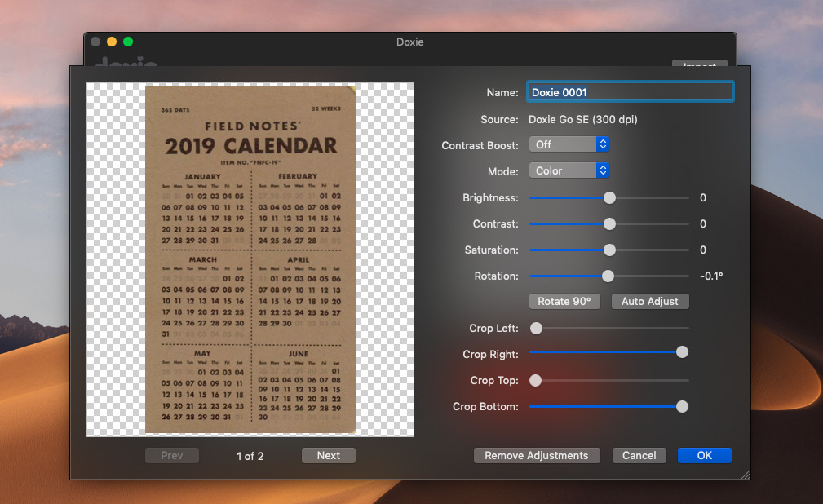
Task: Click the Brightness slider handle
Action: (x=609, y=198)
